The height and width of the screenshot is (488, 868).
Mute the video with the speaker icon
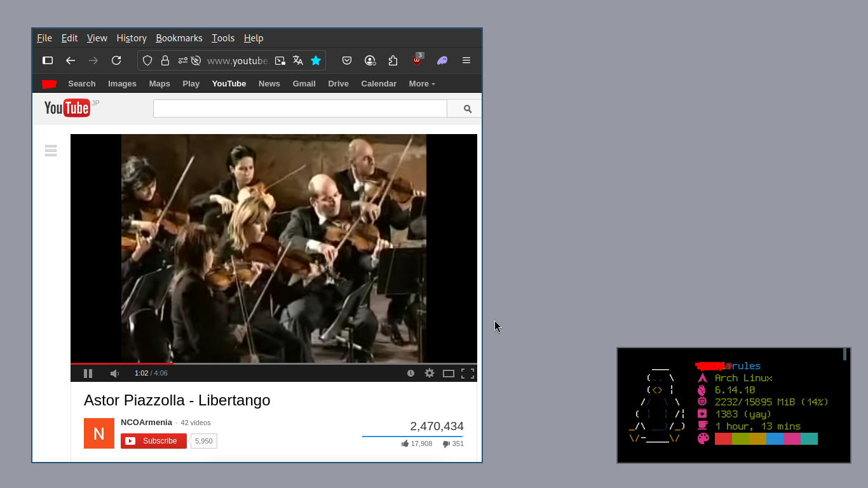pyautogui.click(x=114, y=374)
